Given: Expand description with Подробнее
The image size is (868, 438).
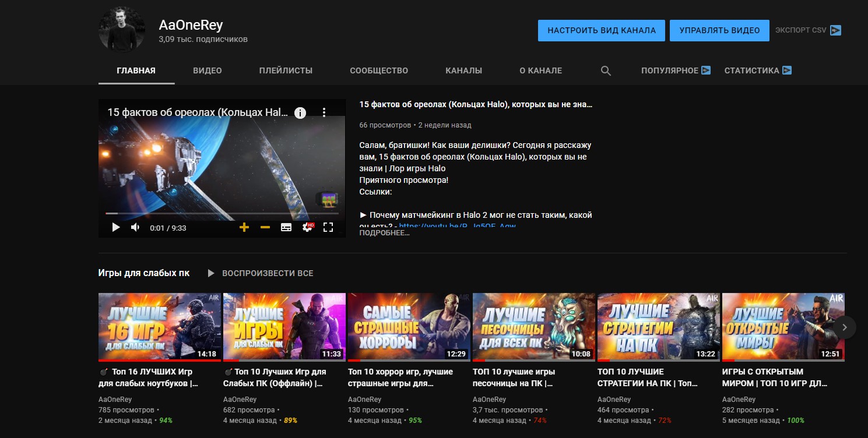Looking at the screenshot, I should [x=384, y=233].
